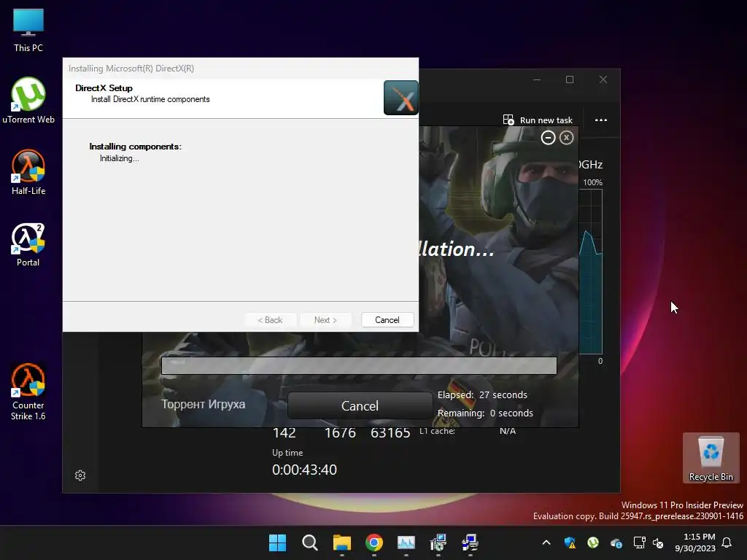Click the Up time value 0:00:43:40
Image resolution: width=747 pixels, height=560 pixels.
coord(304,470)
